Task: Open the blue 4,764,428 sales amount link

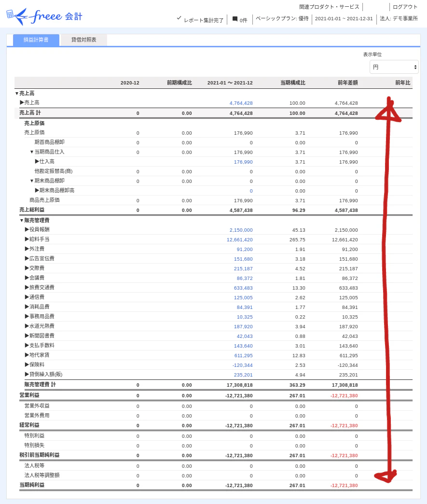Action: pyautogui.click(x=241, y=103)
